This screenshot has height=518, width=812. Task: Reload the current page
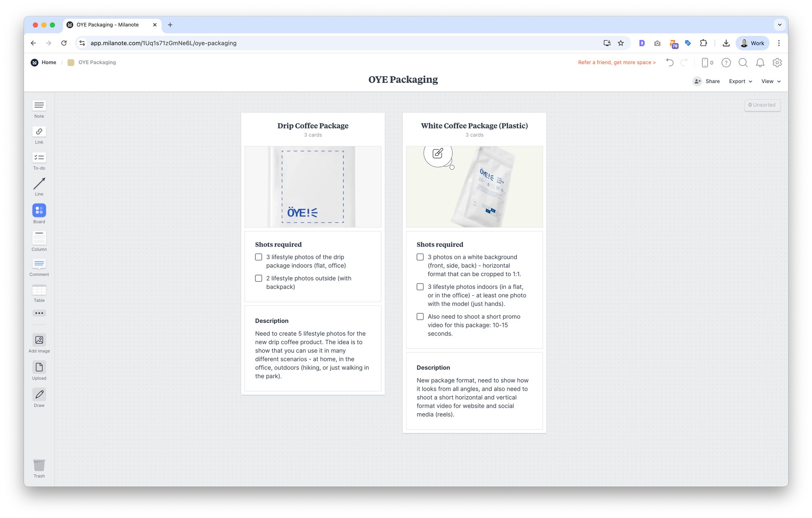click(64, 43)
